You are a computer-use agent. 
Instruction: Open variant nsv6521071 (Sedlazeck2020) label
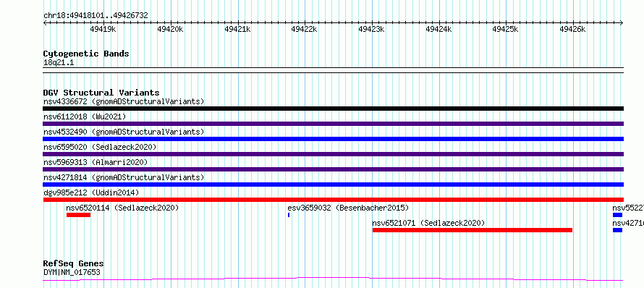click(429, 223)
